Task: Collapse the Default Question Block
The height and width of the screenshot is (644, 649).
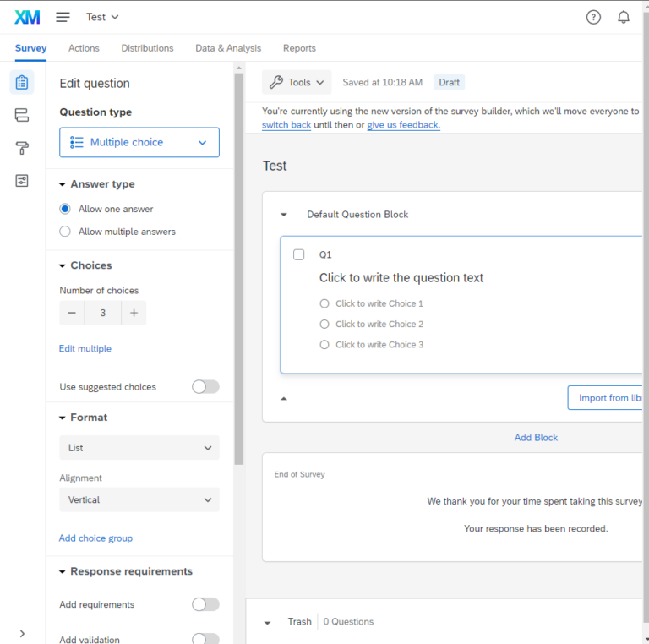Action: tap(284, 215)
